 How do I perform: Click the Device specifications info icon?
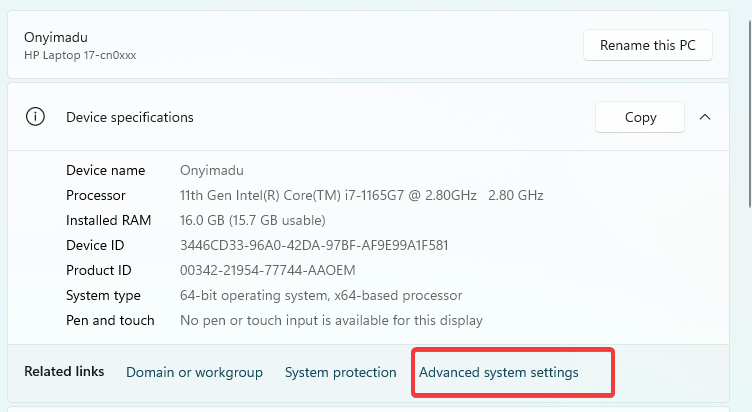(35, 117)
